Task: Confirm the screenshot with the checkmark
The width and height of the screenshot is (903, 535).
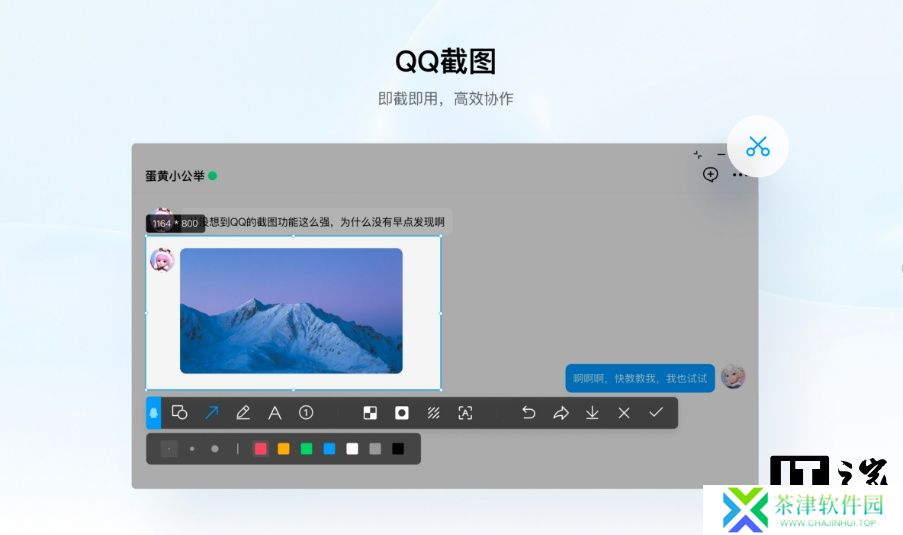Action: coord(656,412)
